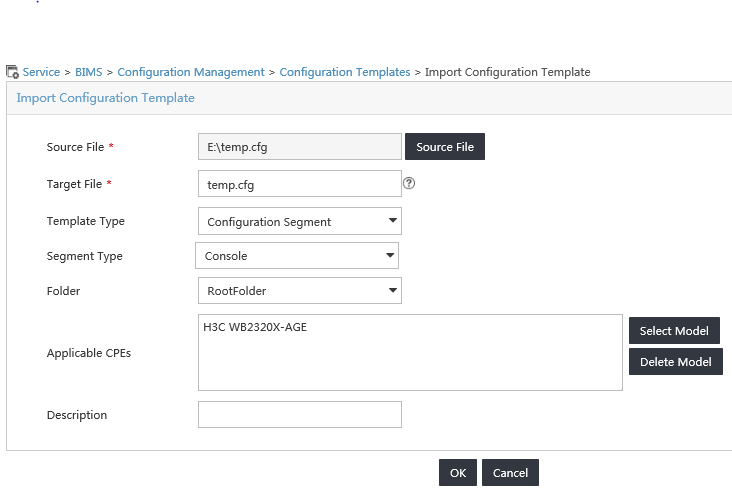This screenshot has width=732, height=495.
Task: Focus the Description input field
Action: [x=300, y=414]
